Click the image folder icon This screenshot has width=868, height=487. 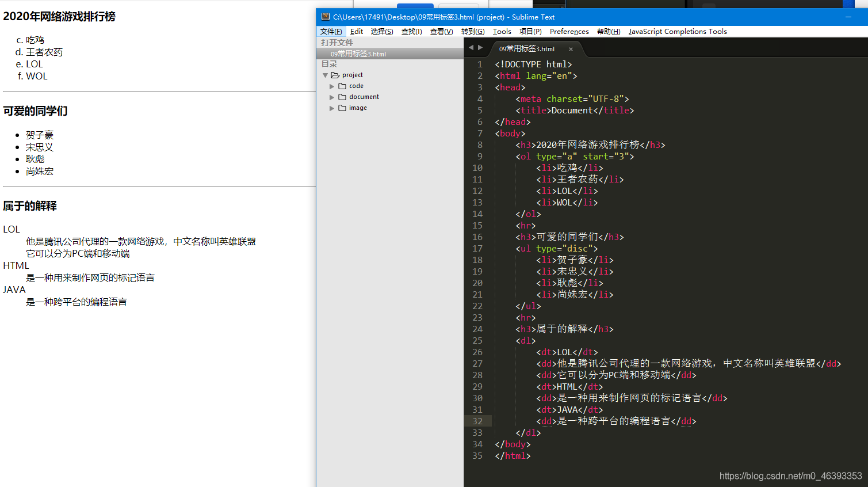[x=342, y=108]
